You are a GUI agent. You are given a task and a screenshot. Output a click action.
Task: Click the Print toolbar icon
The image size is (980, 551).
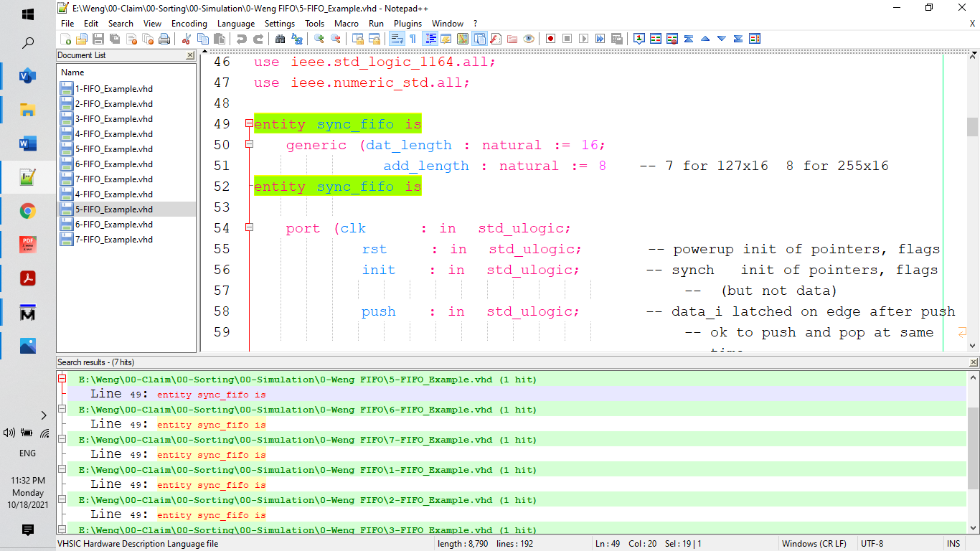coord(164,39)
